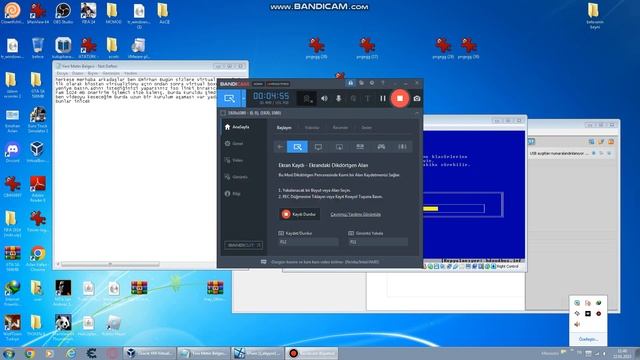The image size is (640, 360).
Task: Open Biçim menu in Notepad
Action: coord(93,73)
